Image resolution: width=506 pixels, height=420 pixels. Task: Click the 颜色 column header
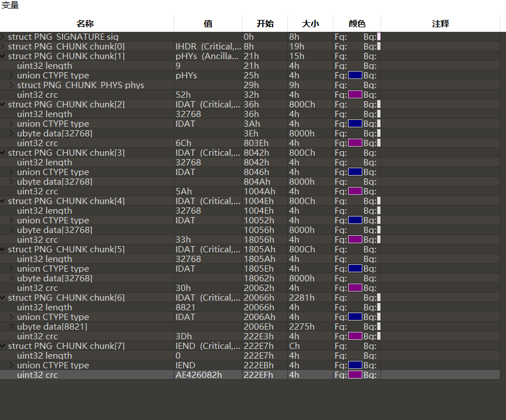click(357, 24)
